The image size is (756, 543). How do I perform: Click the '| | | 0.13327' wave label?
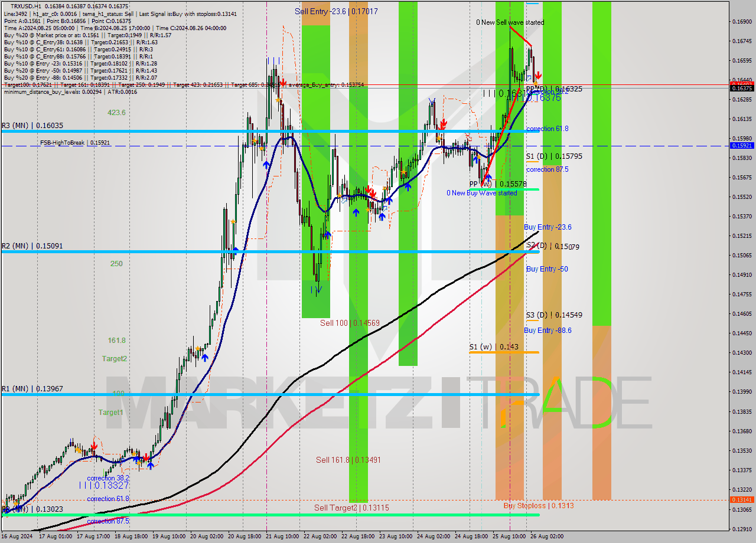pyautogui.click(x=104, y=486)
